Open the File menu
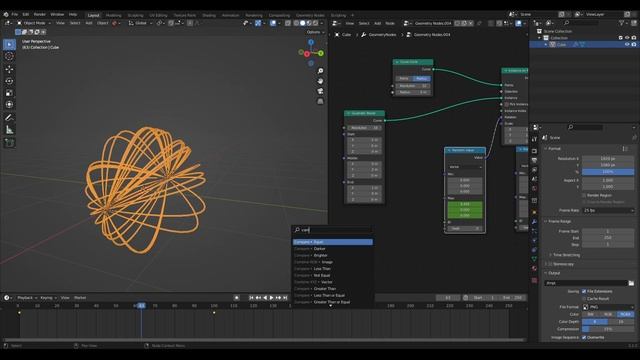Screen dimensions: 640x360 15,14
